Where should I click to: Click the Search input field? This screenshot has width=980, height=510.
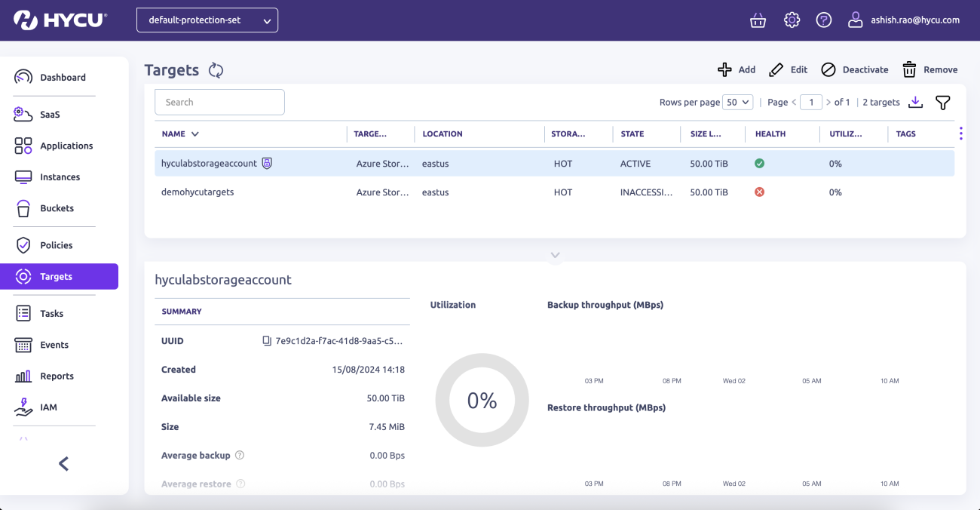219,102
